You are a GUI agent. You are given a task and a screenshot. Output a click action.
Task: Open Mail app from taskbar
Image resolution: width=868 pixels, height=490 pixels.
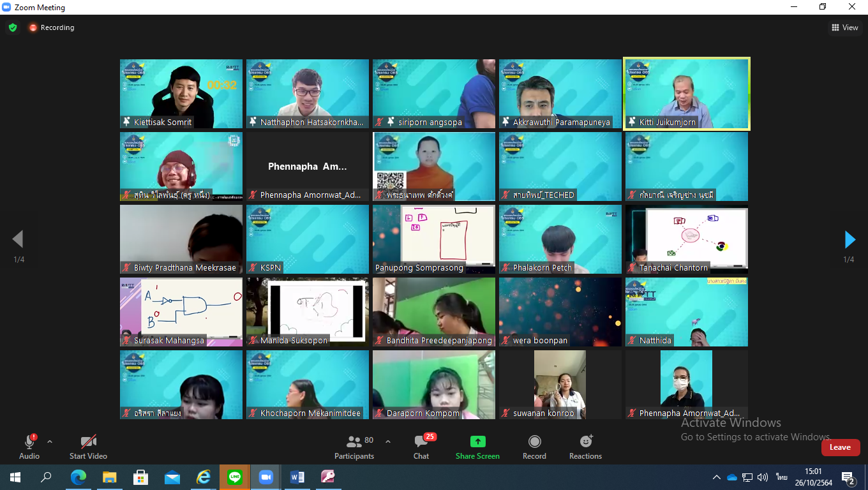172,477
